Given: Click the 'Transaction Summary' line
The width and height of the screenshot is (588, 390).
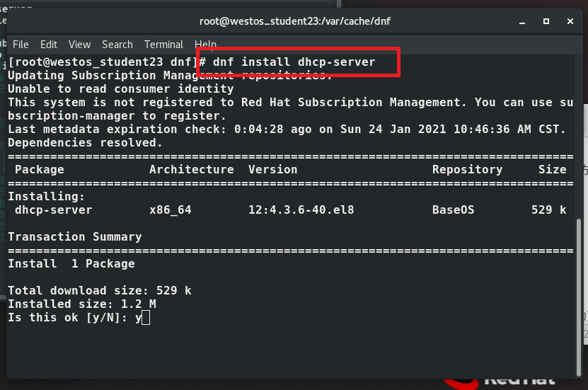Looking at the screenshot, I should coord(75,236).
